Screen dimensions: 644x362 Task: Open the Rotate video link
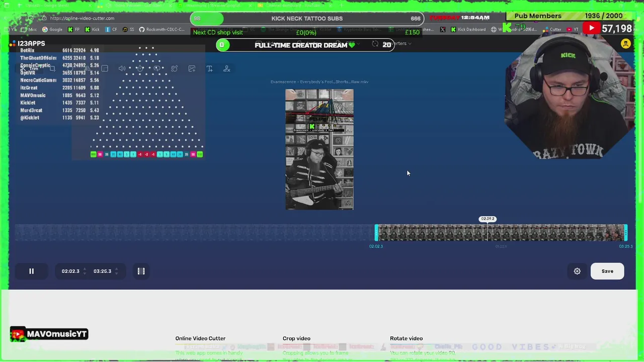[406, 338]
